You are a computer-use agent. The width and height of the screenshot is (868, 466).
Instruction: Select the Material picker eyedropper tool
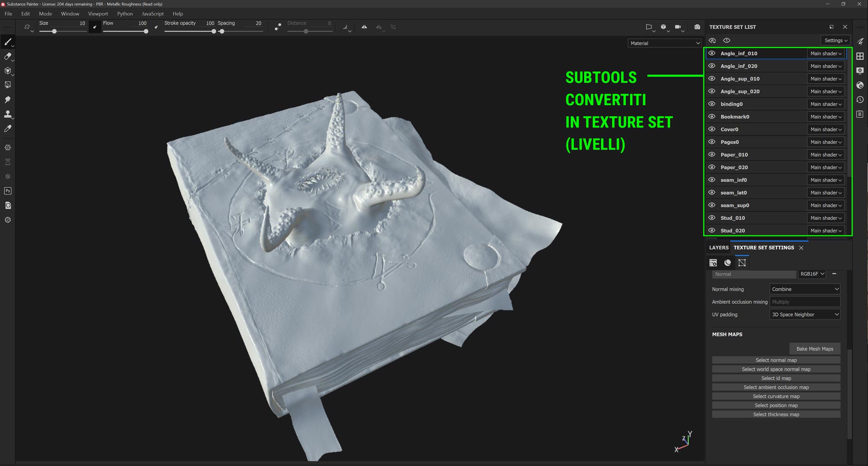[7, 129]
